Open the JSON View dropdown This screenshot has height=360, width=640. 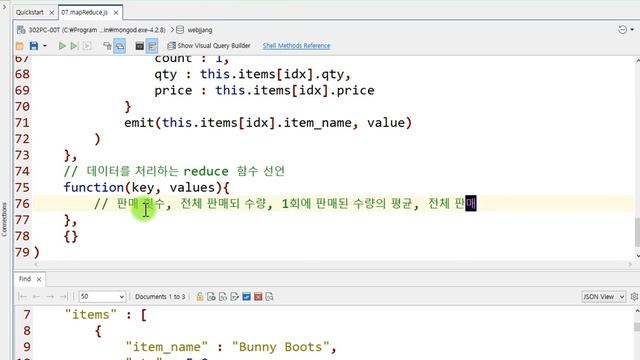click(603, 297)
